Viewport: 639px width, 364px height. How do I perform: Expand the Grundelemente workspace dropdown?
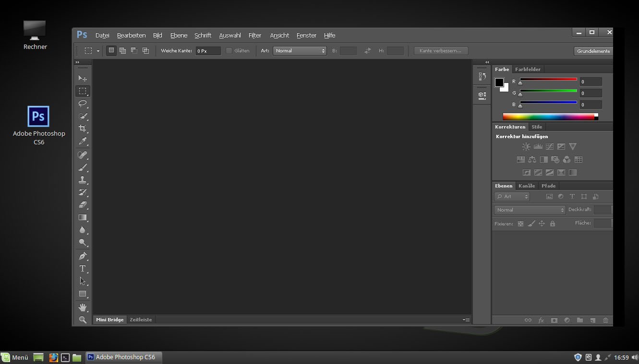pyautogui.click(x=593, y=51)
